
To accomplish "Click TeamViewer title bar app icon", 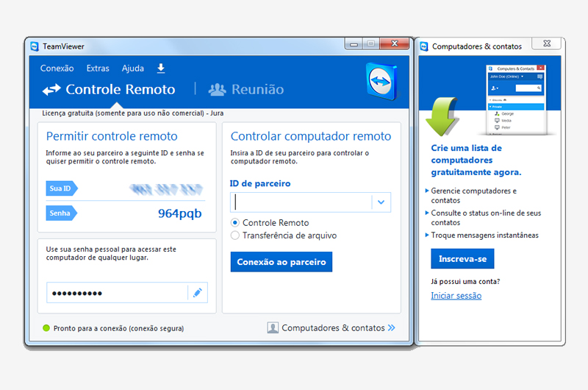I will 35,46.
